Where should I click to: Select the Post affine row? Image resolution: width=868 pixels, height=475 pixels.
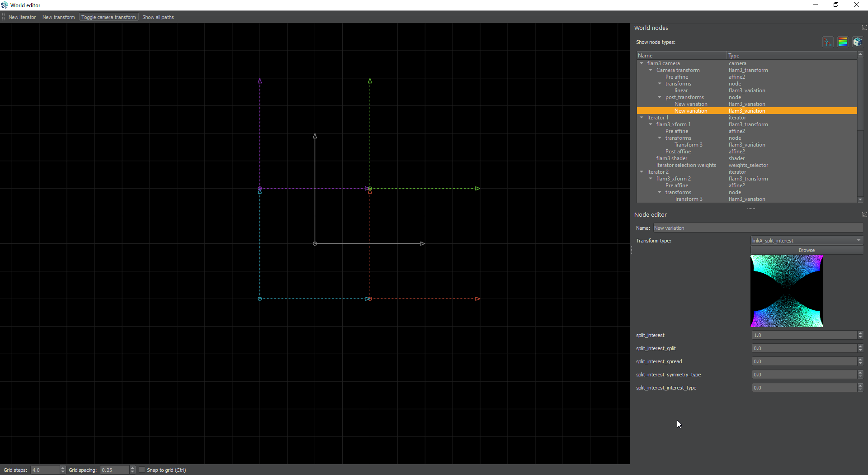click(747, 152)
